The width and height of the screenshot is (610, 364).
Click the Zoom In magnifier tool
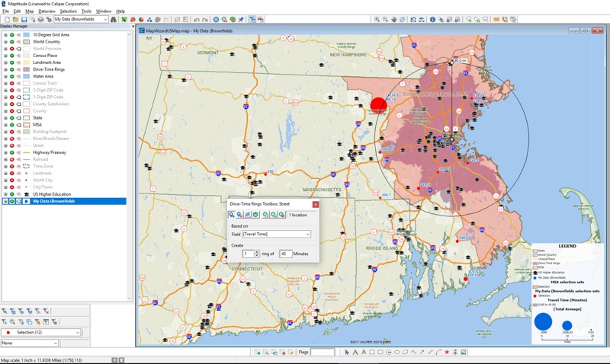click(377, 19)
